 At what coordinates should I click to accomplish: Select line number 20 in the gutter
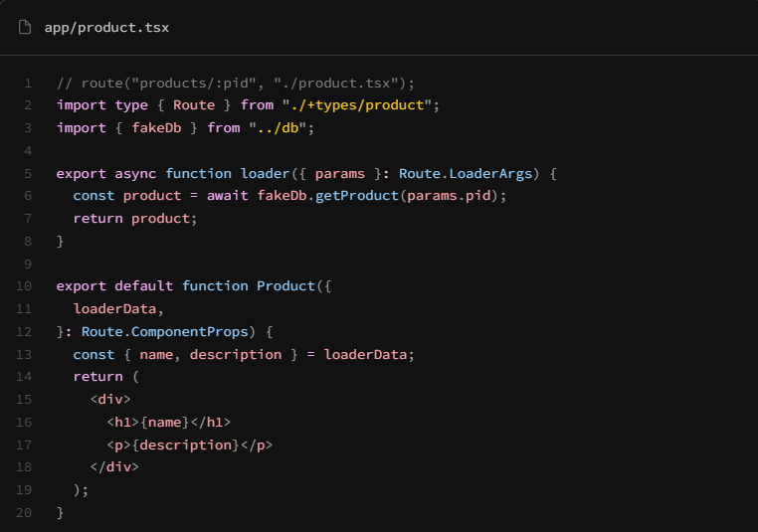[x=24, y=512]
